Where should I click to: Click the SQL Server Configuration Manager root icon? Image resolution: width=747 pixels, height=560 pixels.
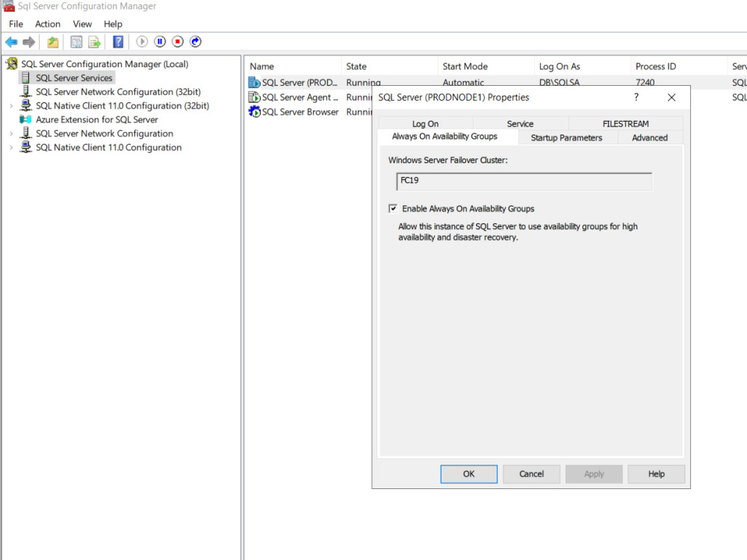(12, 63)
